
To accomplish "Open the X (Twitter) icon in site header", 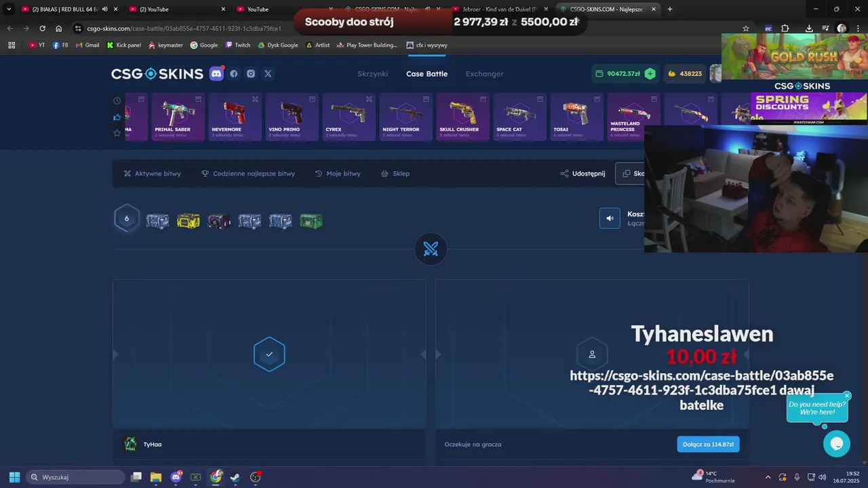I will click(x=268, y=74).
